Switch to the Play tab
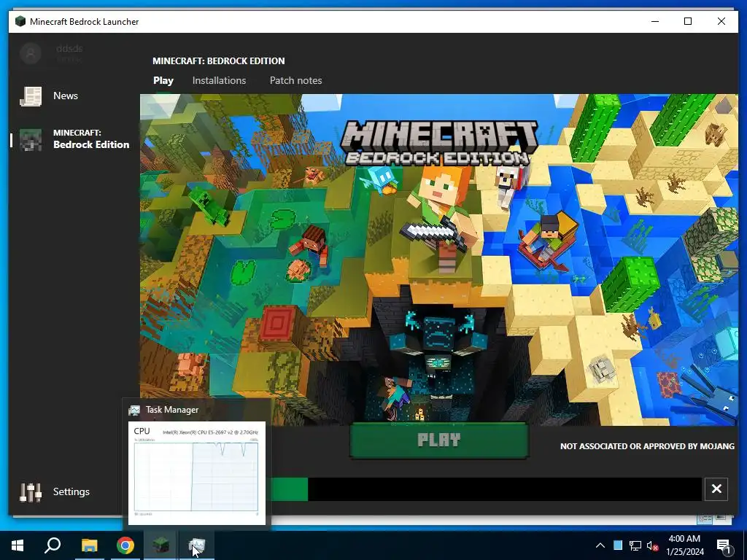 [163, 80]
